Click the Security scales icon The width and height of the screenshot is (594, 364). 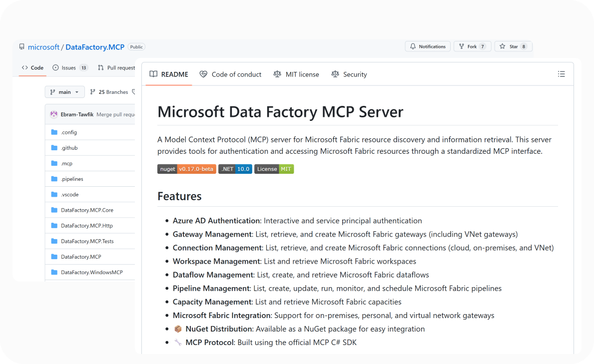[x=336, y=74]
